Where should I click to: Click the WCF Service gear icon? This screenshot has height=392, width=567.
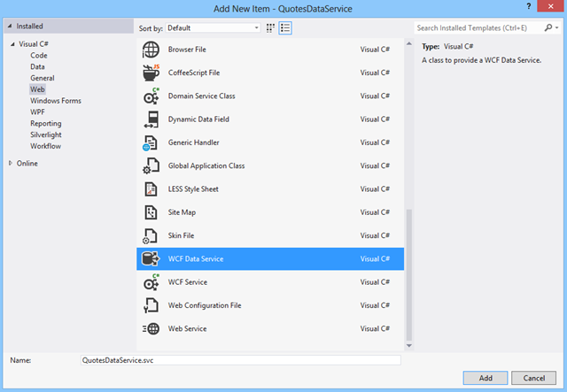point(151,282)
